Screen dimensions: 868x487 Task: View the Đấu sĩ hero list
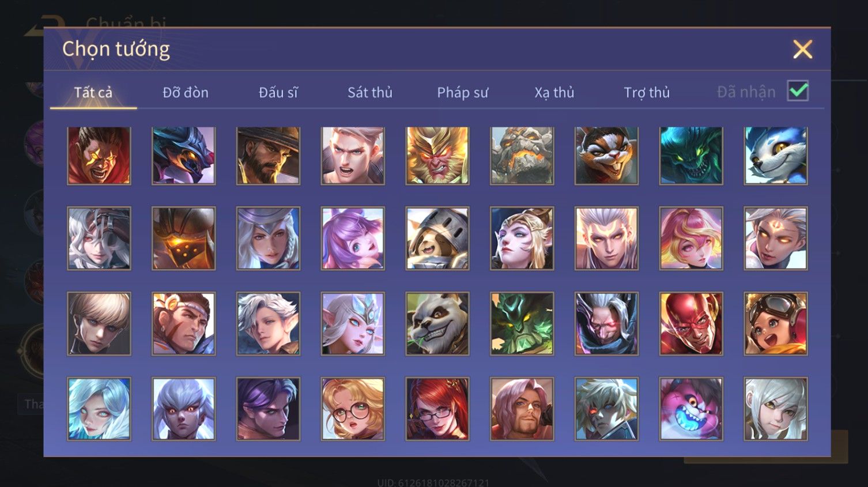[278, 92]
